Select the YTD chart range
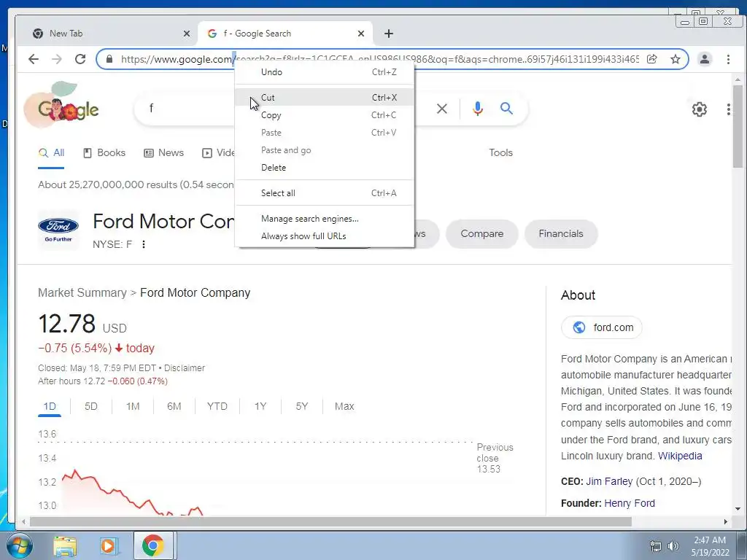The width and height of the screenshot is (747, 560). [x=217, y=407]
